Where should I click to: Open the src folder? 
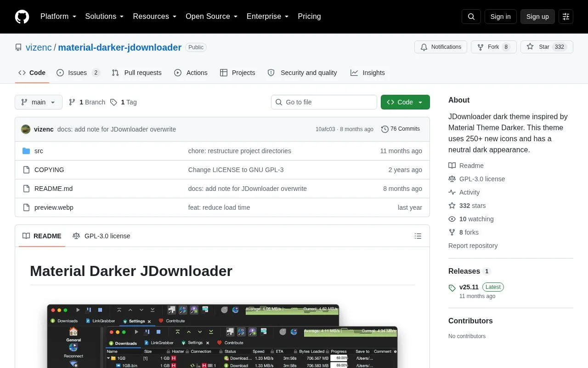pos(39,151)
